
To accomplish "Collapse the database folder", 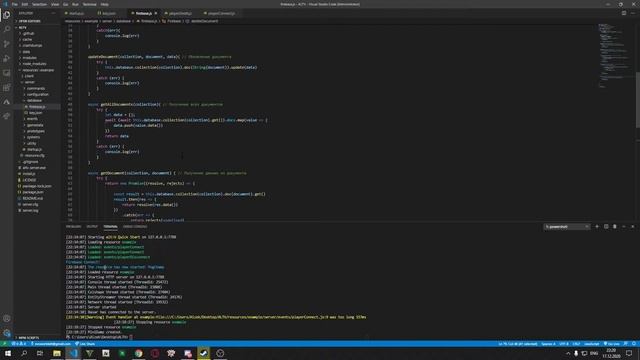I will [x=34, y=101].
